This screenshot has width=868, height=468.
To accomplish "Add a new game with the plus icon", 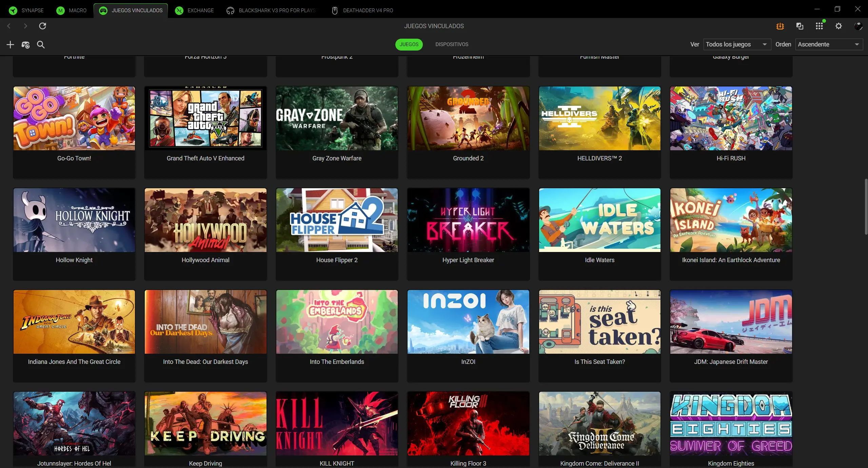I will [x=10, y=44].
